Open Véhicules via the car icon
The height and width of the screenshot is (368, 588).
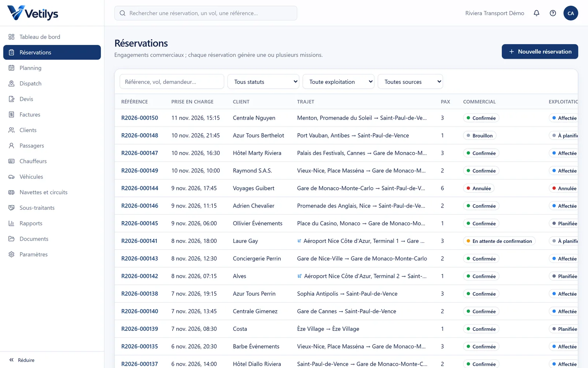point(11,177)
